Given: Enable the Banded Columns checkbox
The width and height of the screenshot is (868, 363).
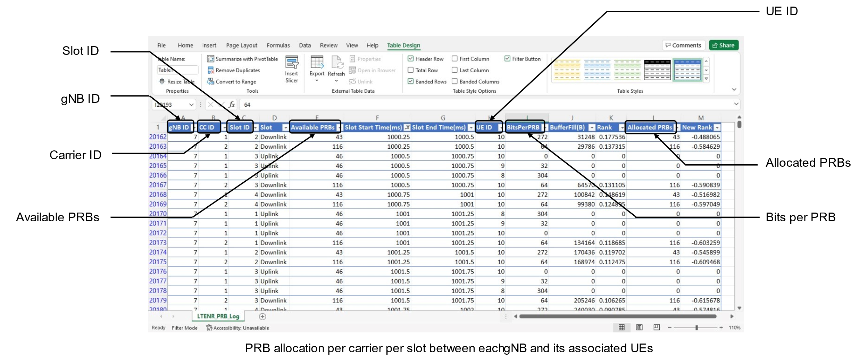Looking at the screenshot, I should (454, 81).
